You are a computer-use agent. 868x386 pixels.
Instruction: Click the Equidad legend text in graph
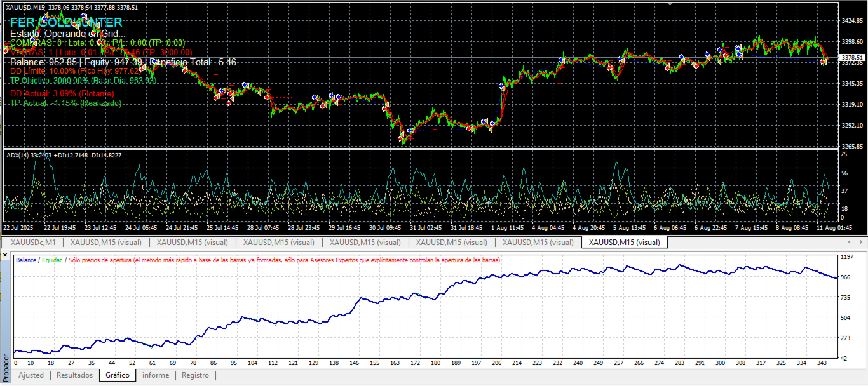coord(52,260)
